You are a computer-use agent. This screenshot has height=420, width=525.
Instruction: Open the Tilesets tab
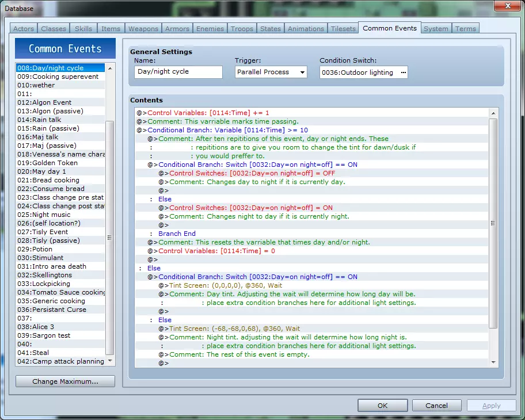[x=343, y=29]
